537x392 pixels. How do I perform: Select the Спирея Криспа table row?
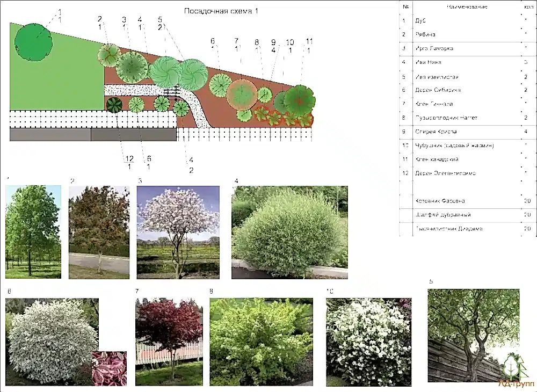[466, 132]
